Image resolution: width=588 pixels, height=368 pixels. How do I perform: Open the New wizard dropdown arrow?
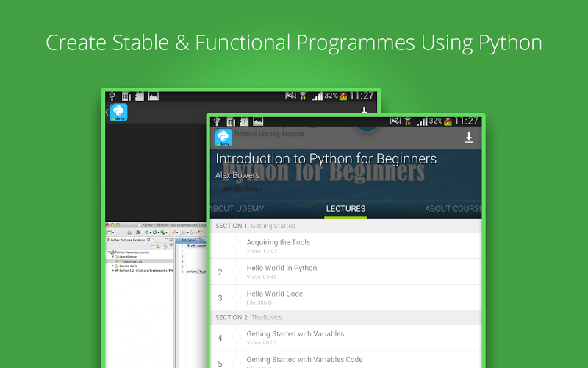tap(113, 232)
